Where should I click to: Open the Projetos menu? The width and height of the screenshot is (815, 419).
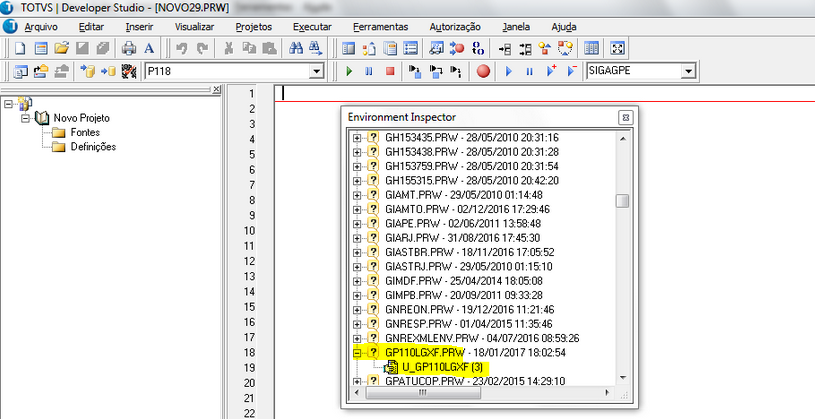click(x=254, y=27)
